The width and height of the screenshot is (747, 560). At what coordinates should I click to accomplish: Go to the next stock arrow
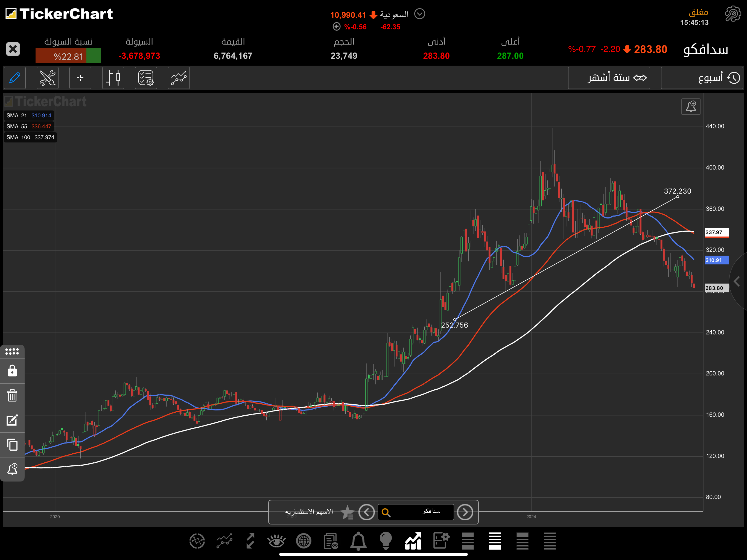pyautogui.click(x=465, y=512)
